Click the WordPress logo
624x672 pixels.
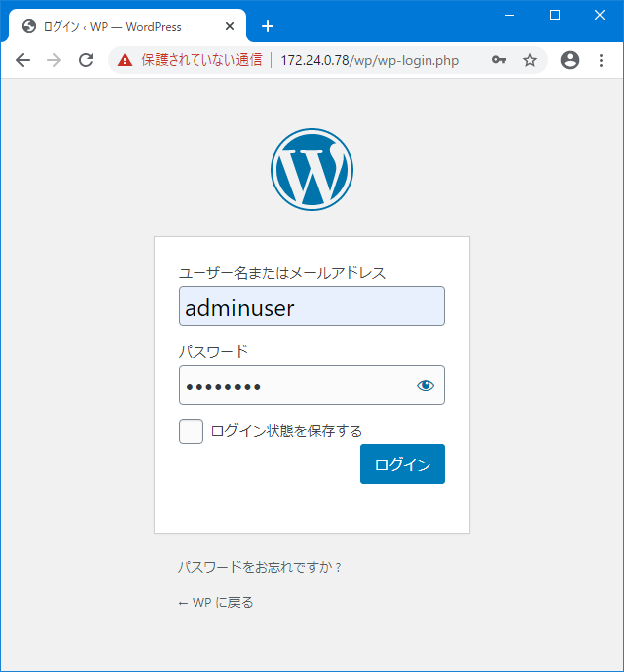point(312,170)
